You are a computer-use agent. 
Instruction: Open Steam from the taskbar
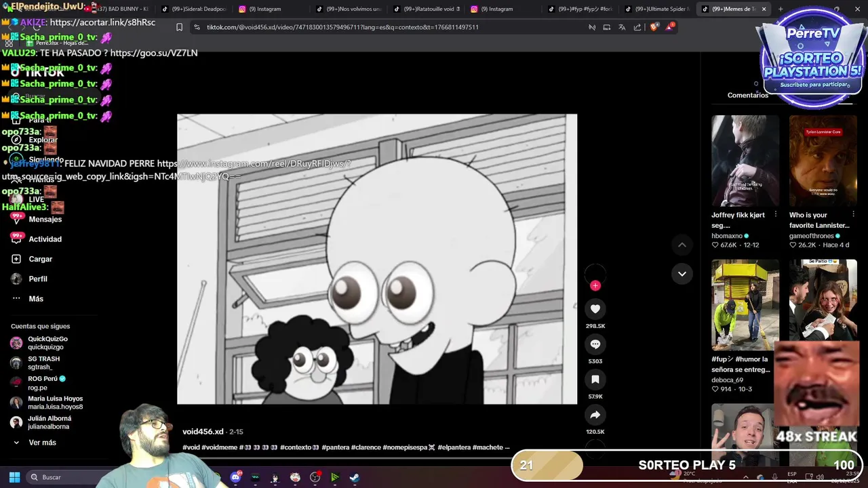click(x=355, y=477)
